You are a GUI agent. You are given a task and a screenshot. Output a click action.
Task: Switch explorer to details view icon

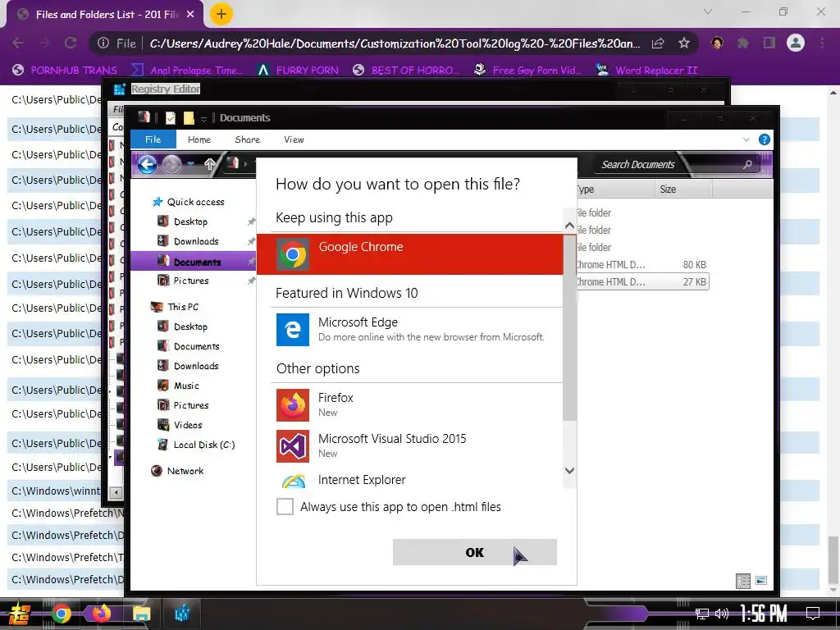(x=743, y=581)
